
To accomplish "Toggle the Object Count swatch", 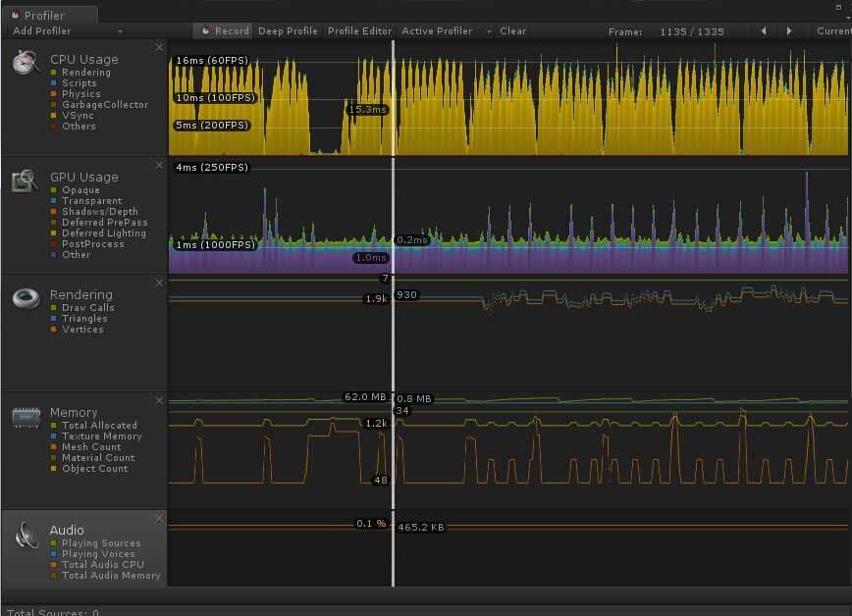I will pyautogui.click(x=54, y=468).
